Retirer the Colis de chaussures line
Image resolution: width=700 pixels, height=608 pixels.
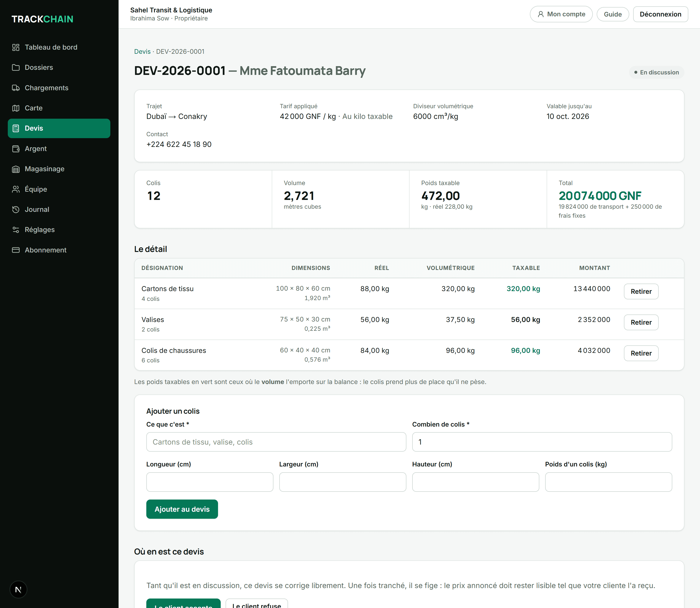point(641,353)
